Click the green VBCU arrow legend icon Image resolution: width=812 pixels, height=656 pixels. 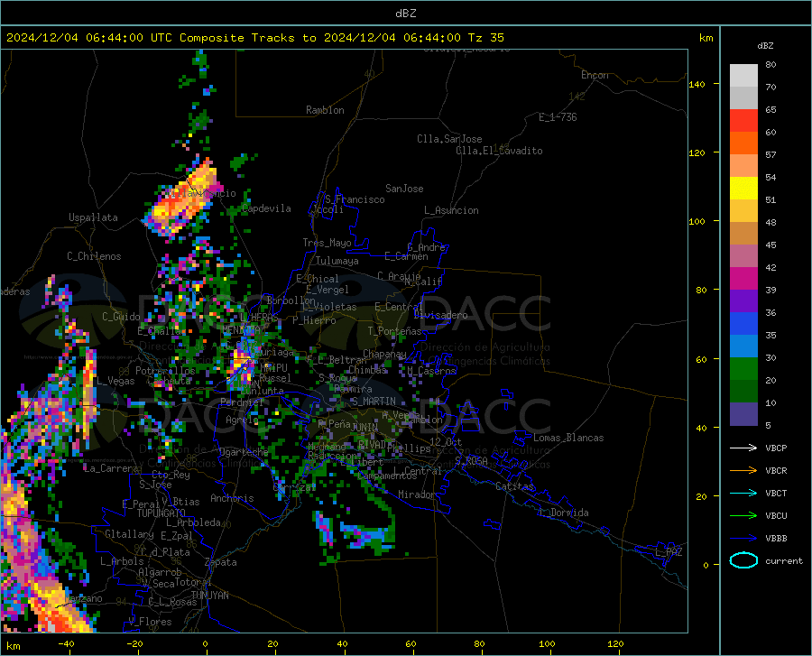tap(743, 516)
